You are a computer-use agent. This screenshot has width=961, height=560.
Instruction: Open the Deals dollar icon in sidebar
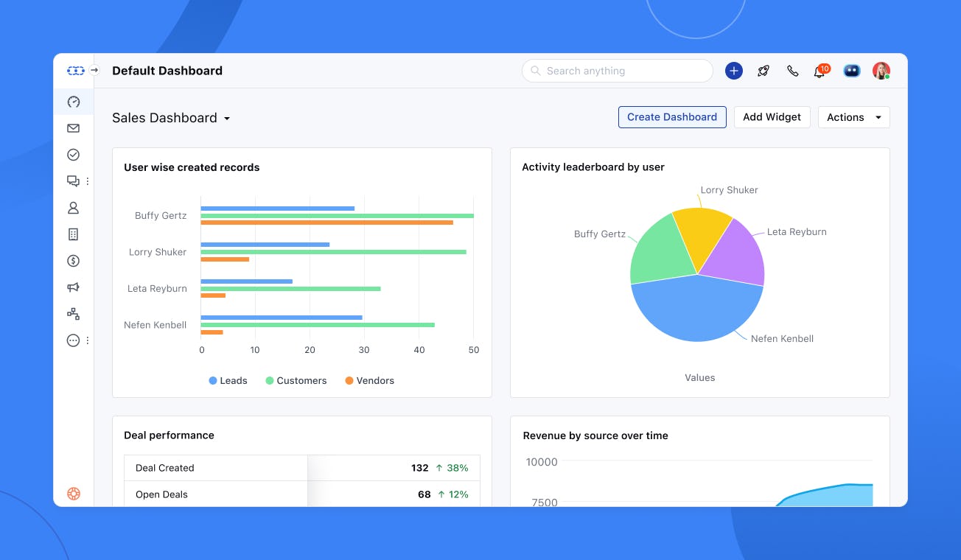(x=73, y=260)
